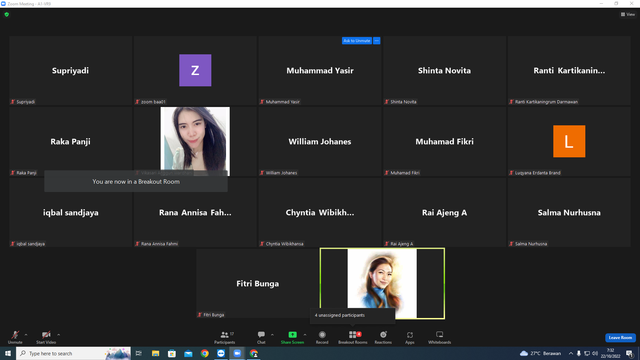This screenshot has width=640, height=360.
Task: Click the active Zoom meeting taskbar icon
Action: (237, 353)
